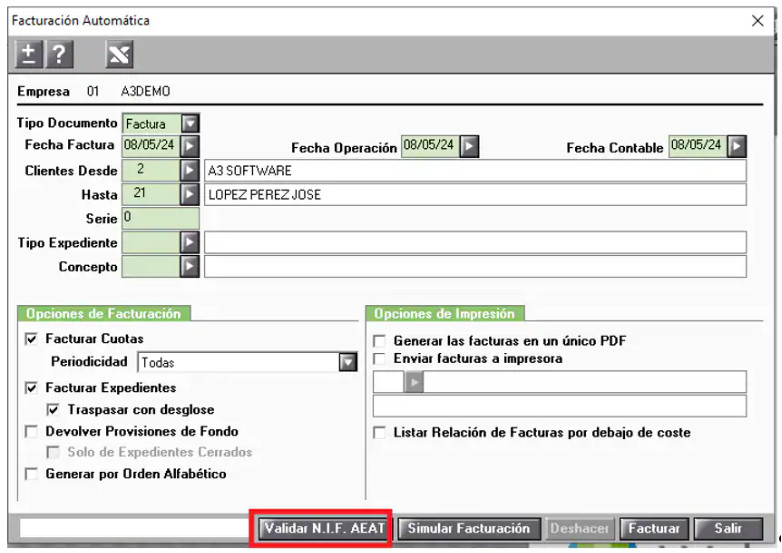Click Validar N.I.F. AEAT button
The height and width of the screenshot is (553, 782).
(x=324, y=529)
